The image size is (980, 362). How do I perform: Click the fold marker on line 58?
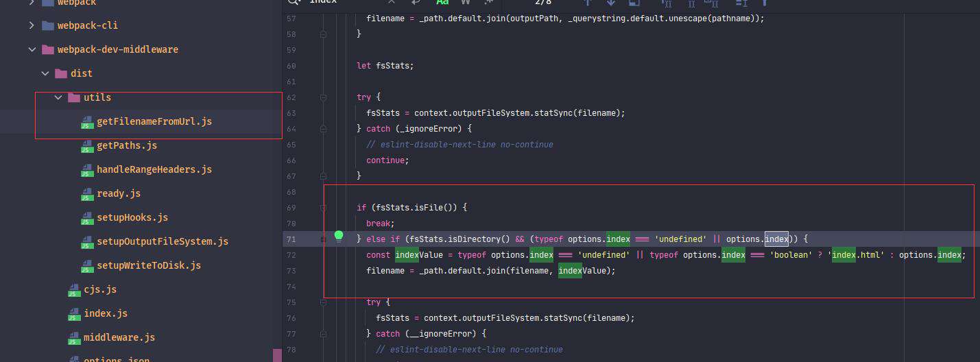(x=322, y=34)
